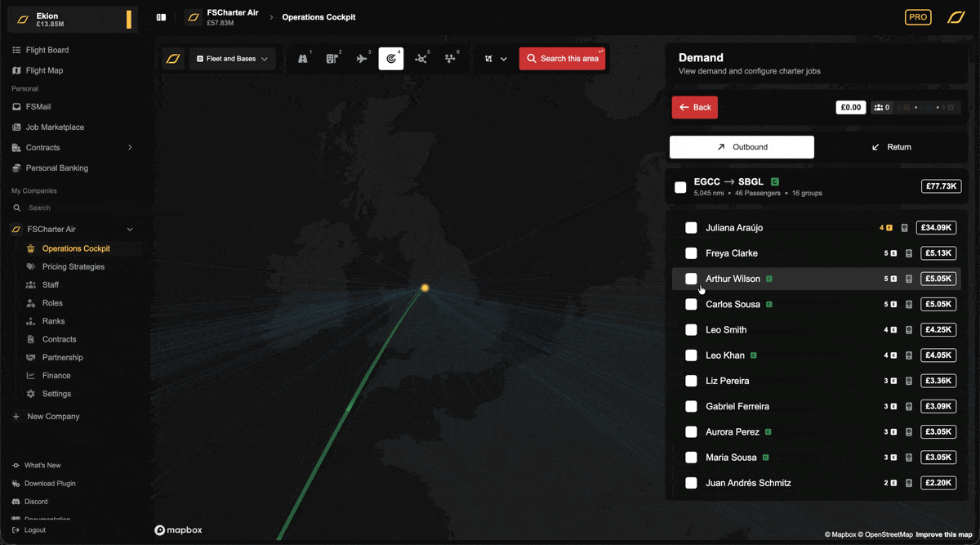Select the buildings icon in map toolbar
This screenshot has height=545, width=980.
(x=332, y=59)
